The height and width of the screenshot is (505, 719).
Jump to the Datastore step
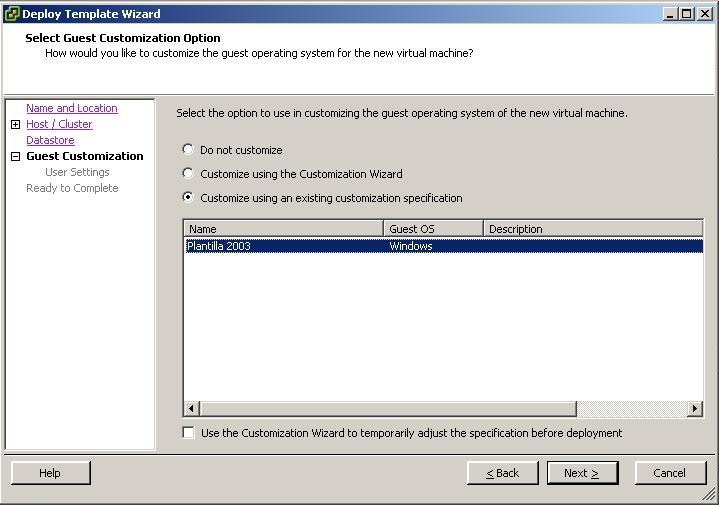point(50,140)
